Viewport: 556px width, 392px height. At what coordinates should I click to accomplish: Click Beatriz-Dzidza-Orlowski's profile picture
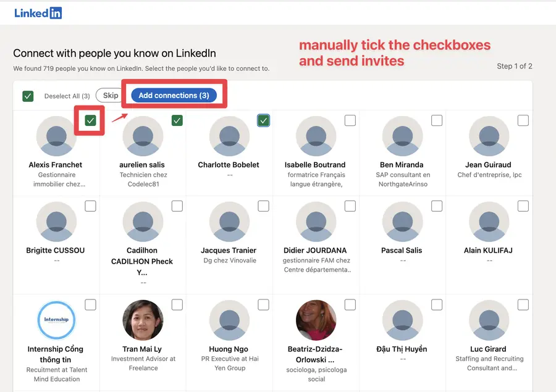316,320
